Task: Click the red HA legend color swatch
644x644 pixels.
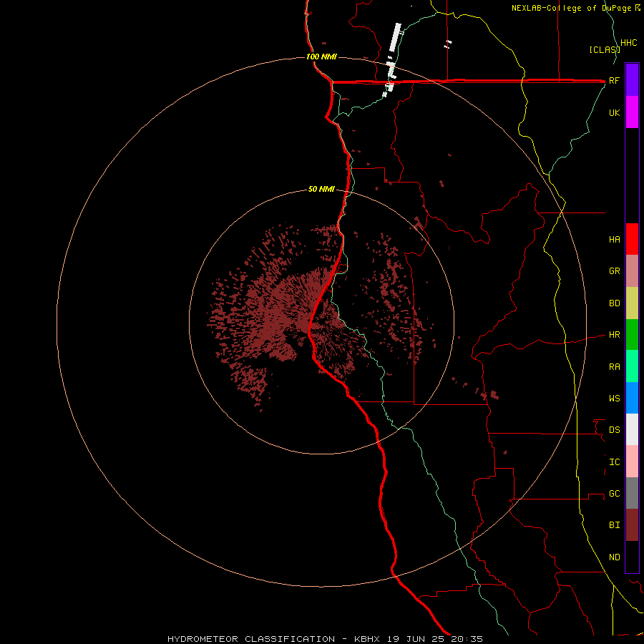Action: (x=632, y=239)
